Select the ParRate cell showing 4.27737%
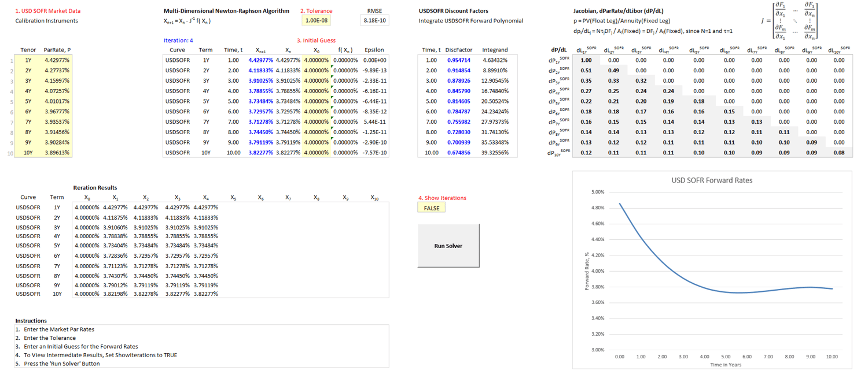This screenshot has height=378, width=868. click(57, 71)
